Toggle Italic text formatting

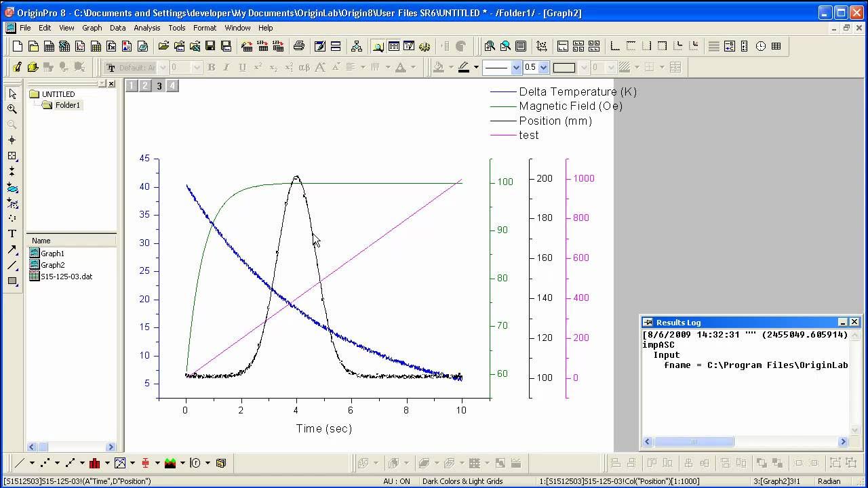tap(226, 67)
